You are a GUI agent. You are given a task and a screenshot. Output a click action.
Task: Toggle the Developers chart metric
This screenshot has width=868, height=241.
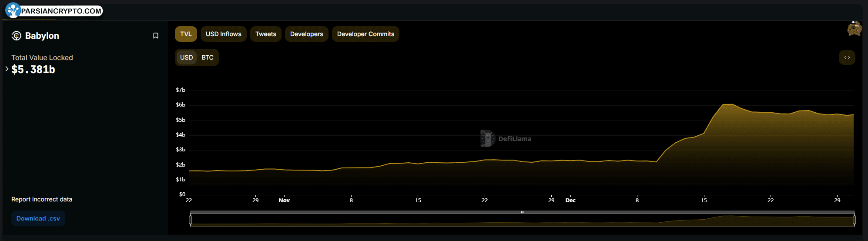click(307, 34)
